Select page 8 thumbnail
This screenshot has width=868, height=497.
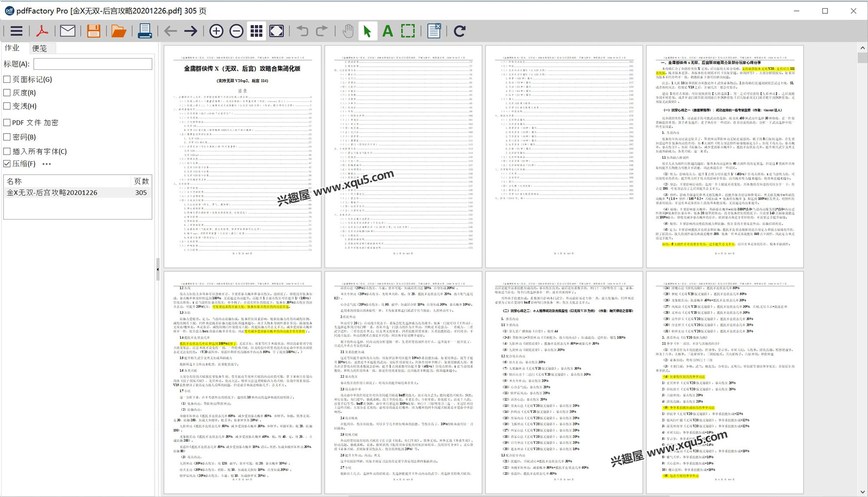coord(725,383)
